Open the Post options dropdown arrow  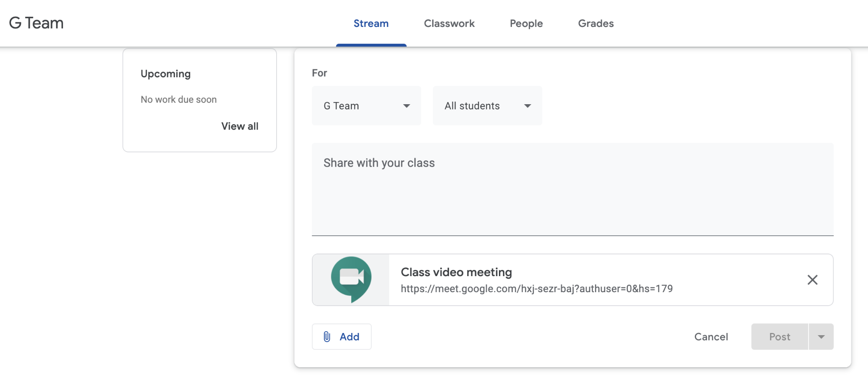pos(821,336)
